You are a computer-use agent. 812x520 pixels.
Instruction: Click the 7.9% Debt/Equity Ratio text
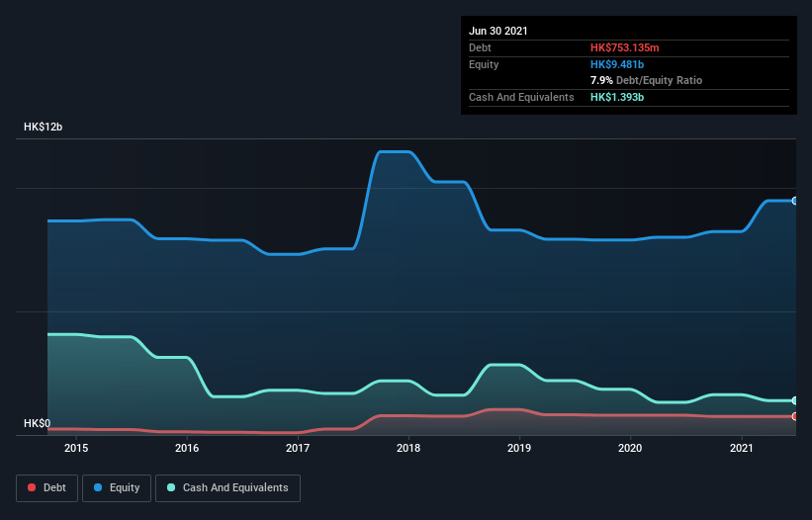point(646,80)
